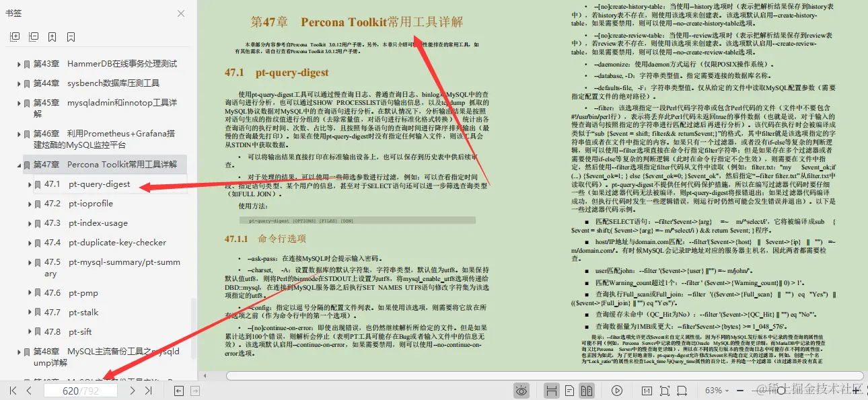Viewport: 868px width, 400px height.
Task: Go to the first page
Action: (13, 390)
